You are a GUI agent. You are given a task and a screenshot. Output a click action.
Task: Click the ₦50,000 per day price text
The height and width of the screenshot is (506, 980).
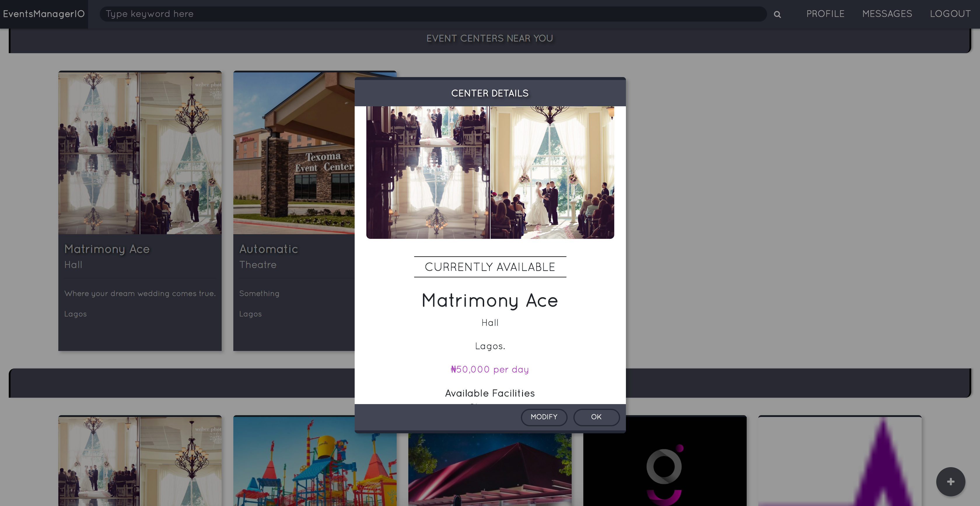coord(490,370)
